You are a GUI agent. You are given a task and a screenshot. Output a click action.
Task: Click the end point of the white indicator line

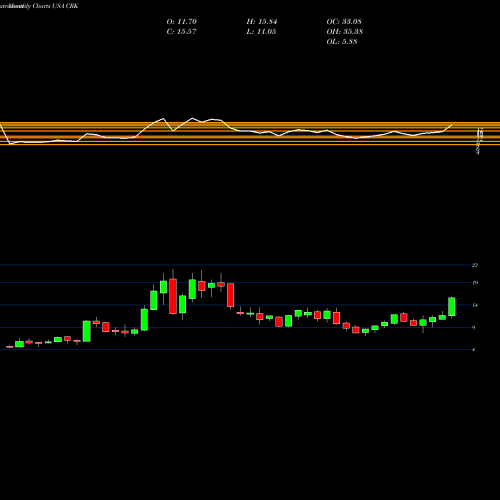click(452, 125)
